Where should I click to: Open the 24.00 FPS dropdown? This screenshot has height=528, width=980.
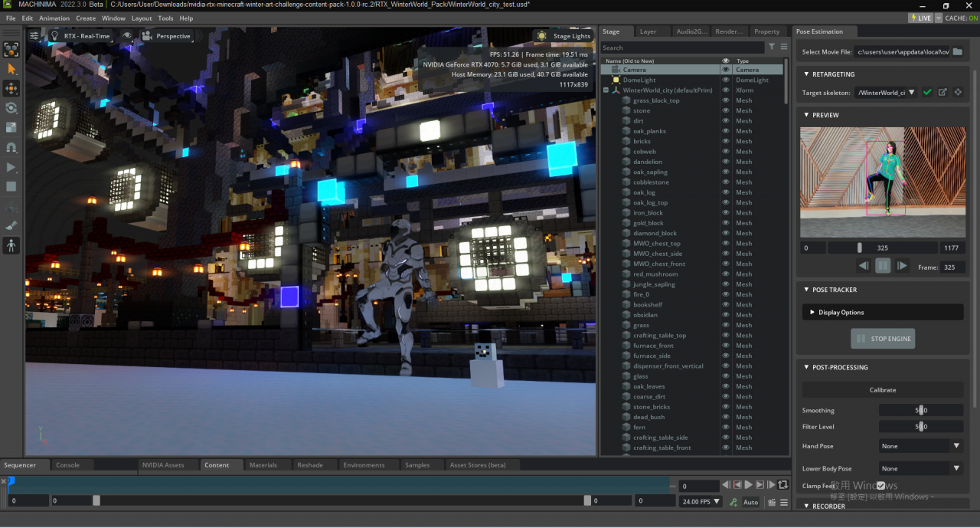(701, 502)
